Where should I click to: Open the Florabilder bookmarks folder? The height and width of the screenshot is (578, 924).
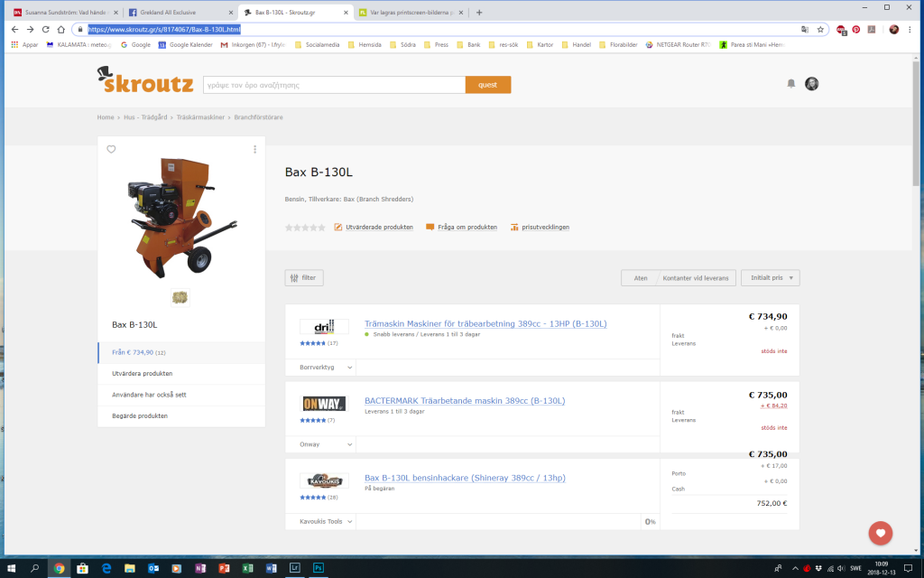(x=618, y=45)
